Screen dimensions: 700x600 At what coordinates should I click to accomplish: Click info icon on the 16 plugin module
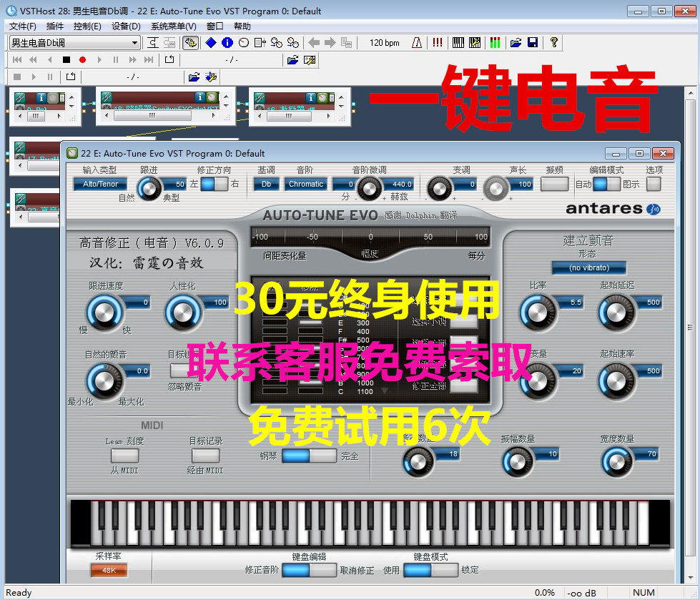click(x=311, y=97)
